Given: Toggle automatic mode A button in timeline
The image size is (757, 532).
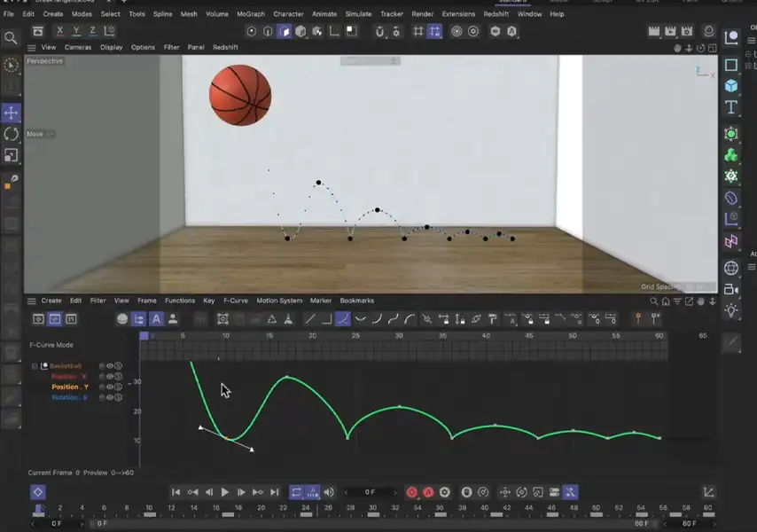Looking at the screenshot, I should coord(156,319).
